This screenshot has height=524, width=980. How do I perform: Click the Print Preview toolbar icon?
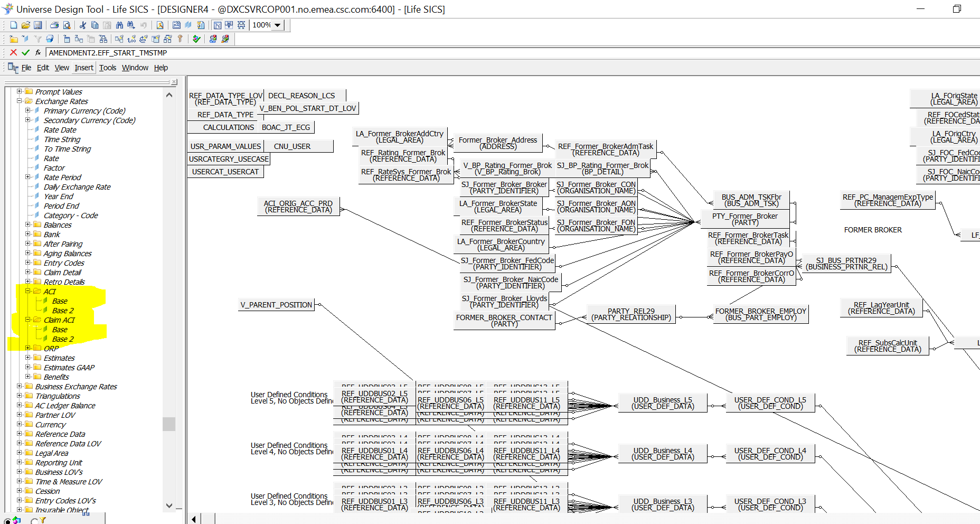67,25
